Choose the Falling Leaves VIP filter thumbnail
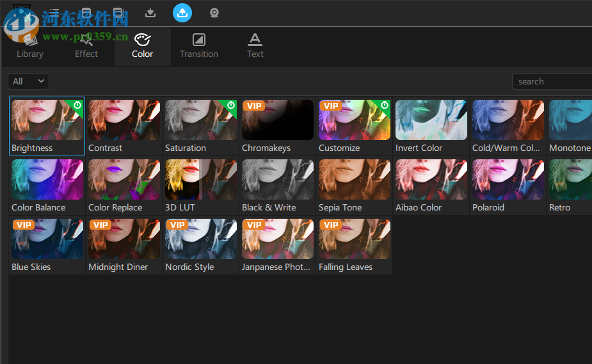 pos(355,239)
